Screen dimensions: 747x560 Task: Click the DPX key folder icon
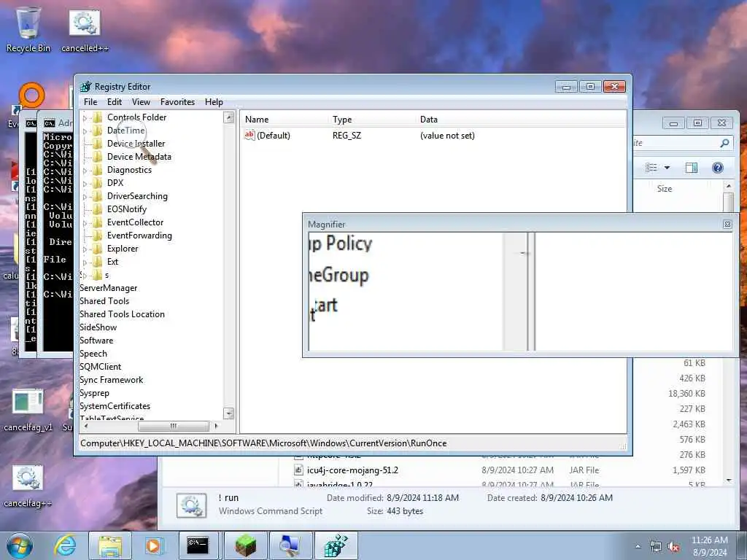[97, 183]
